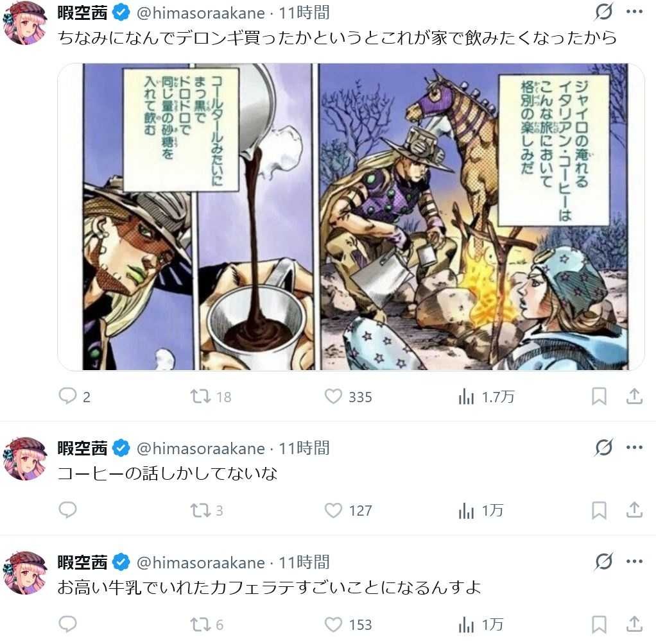Retweet the post with 18 retweets
This screenshot has height=644, width=656.
pyautogui.click(x=200, y=396)
